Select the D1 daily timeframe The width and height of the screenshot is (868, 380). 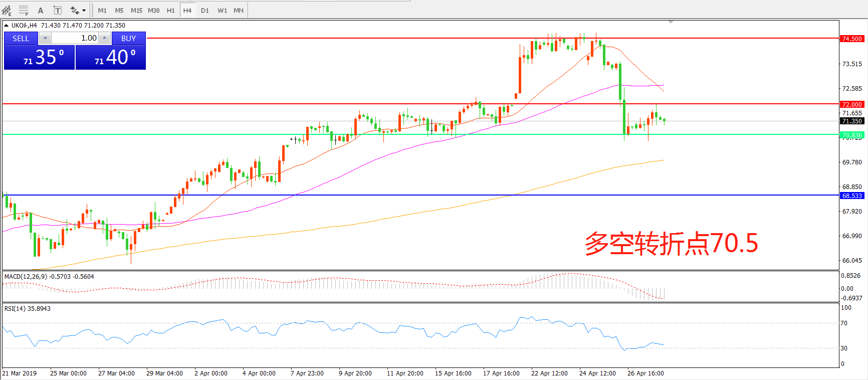pos(204,10)
